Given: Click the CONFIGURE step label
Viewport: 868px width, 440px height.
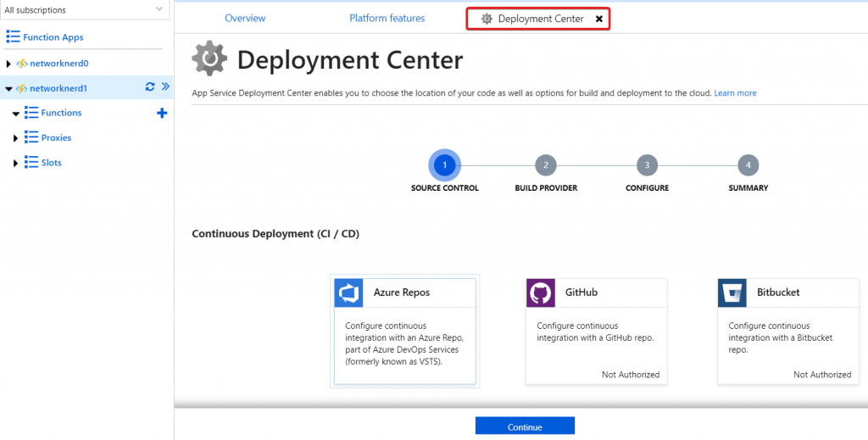Looking at the screenshot, I should [x=647, y=188].
